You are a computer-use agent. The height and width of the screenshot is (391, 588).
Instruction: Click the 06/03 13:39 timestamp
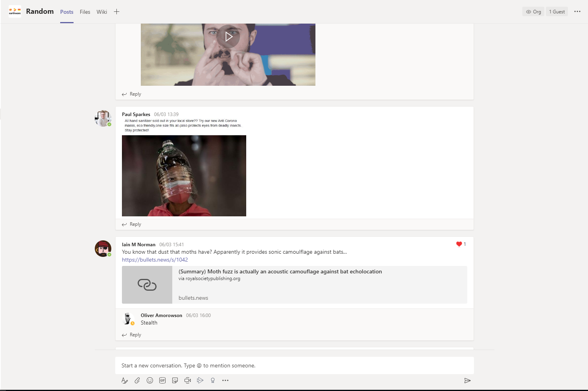[x=166, y=114]
